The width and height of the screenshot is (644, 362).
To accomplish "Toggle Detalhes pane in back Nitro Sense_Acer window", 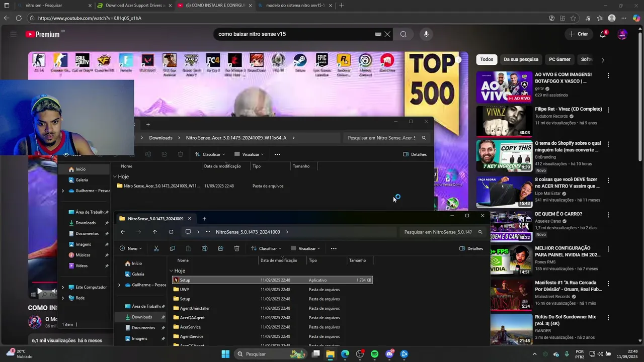I will coord(415,154).
